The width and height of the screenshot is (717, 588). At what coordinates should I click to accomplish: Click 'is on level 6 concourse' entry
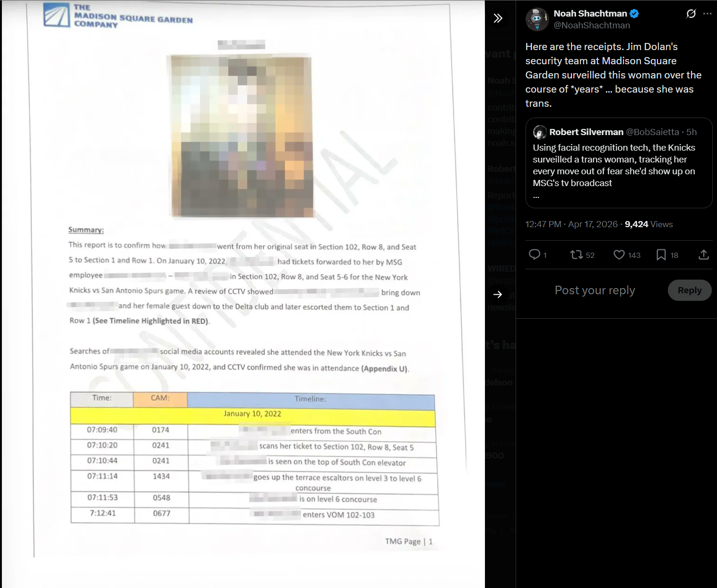(338, 499)
